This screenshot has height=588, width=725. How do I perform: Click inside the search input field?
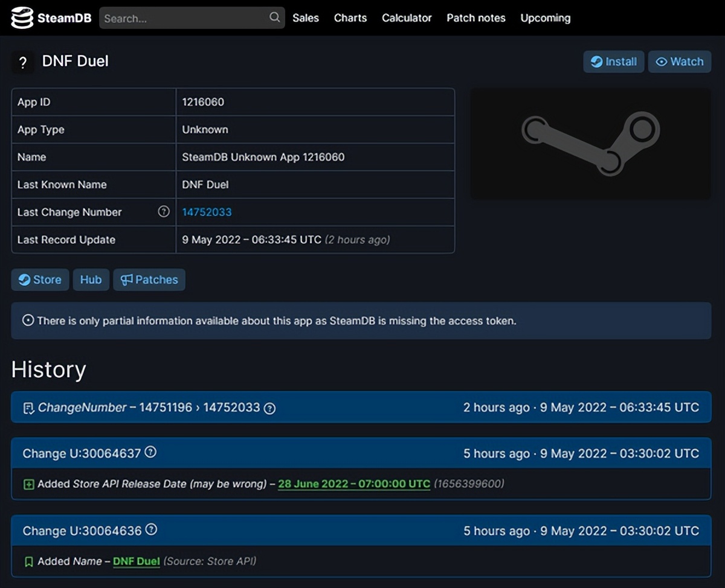pos(181,18)
